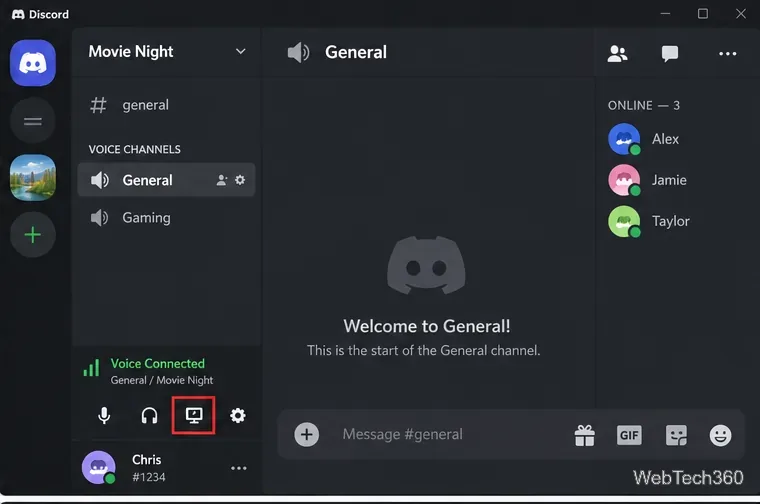Open the emoji picker
Image resolution: width=760 pixels, height=504 pixels.
(720, 435)
